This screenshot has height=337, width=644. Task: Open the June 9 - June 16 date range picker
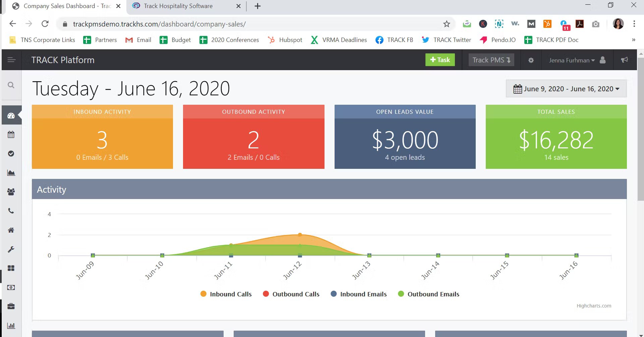coord(566,89)
